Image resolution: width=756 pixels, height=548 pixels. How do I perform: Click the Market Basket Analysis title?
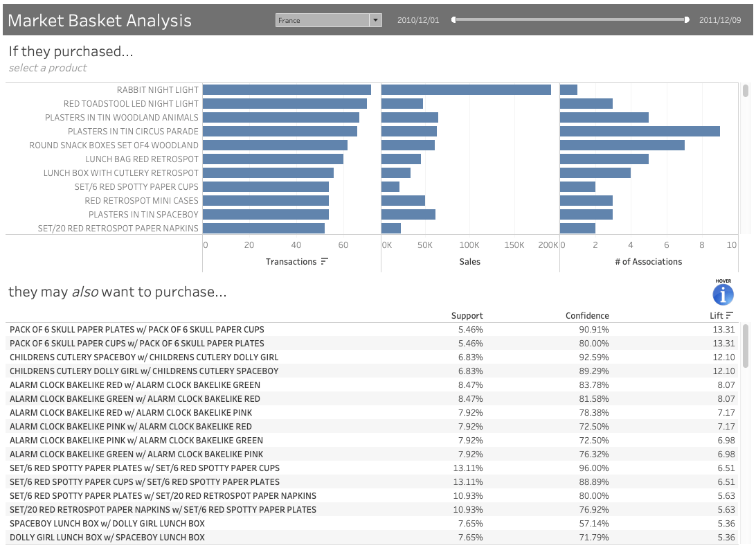click(99, 20)
